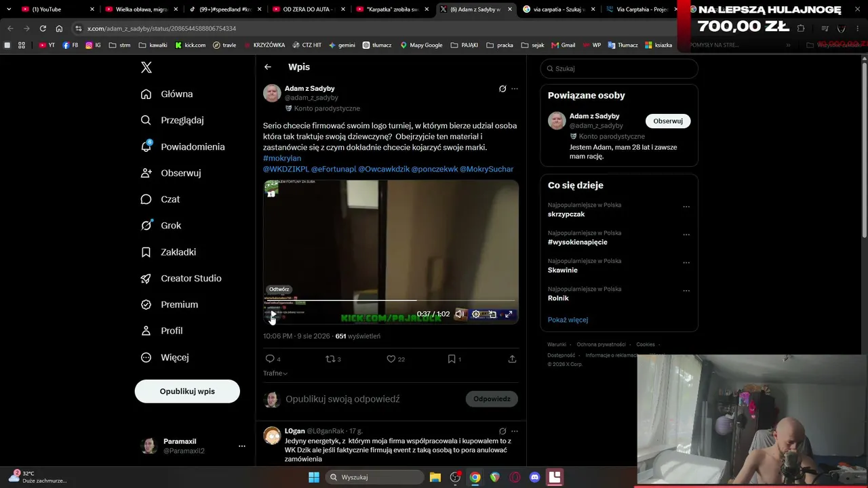Bookmark the post by Adam z Sadyby
868x488 pixels.
(x=452, y=359)
